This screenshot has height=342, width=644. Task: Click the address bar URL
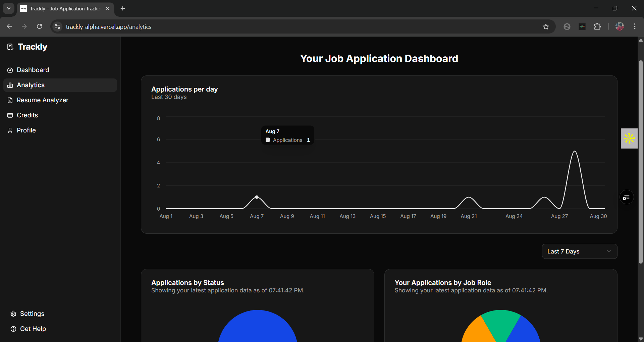109,27
